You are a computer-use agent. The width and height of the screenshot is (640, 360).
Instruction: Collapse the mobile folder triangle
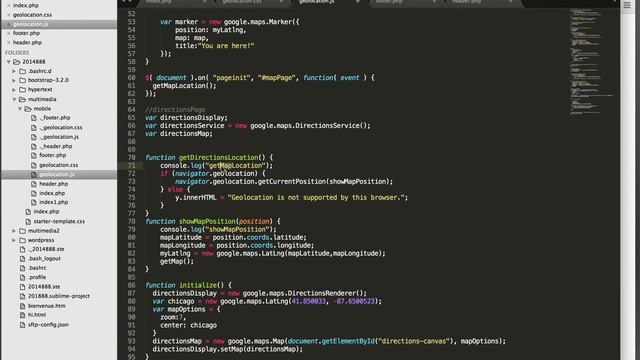click(x=20, y=109)
